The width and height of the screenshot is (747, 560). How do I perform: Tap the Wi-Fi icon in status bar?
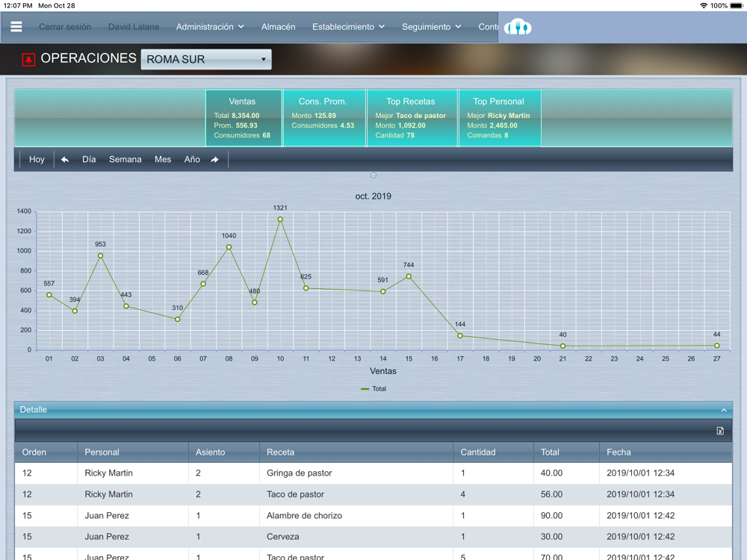click(704, 6)
